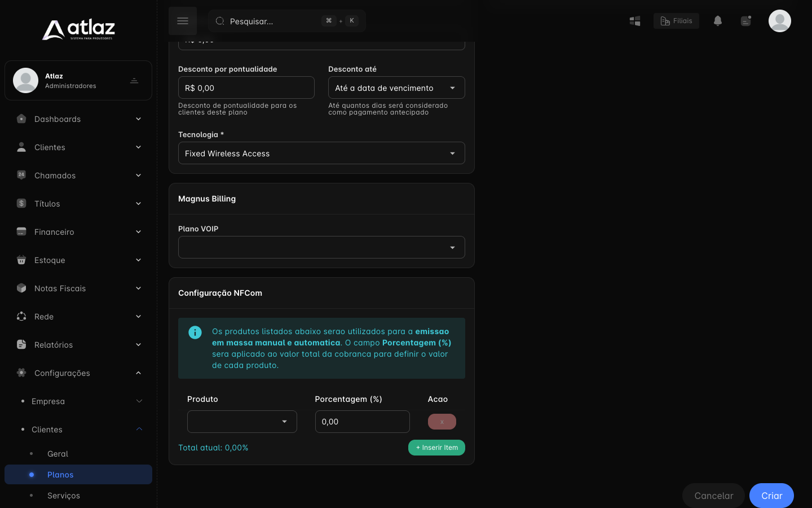This screenshot has height=508, width=812.
Task: Open the notifications bell
Action: click(x=718, y=21)
